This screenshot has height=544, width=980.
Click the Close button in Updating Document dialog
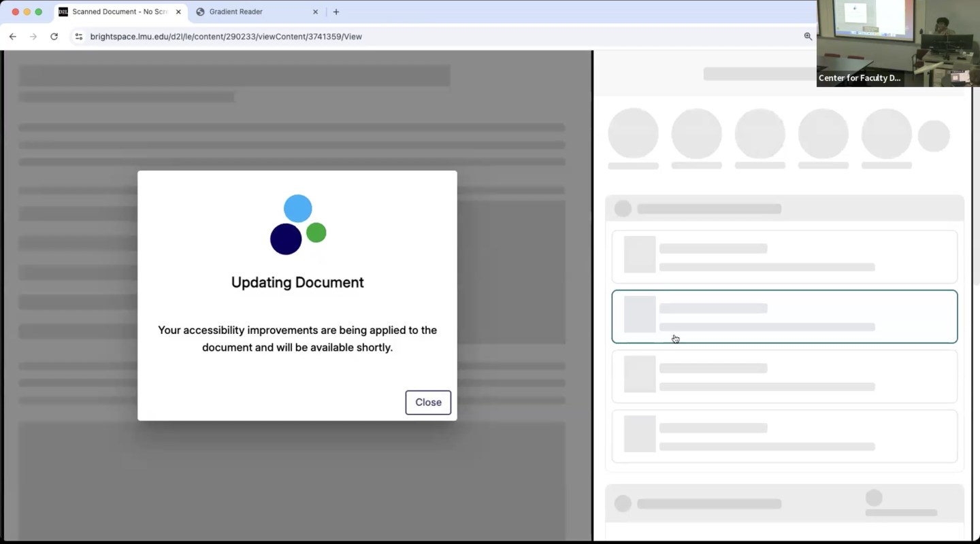pyautogui.click(x=428, y=403)
